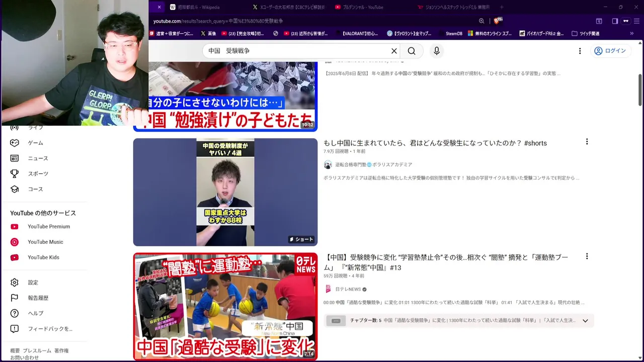
Task: Open the 中国の受験制度がヤバい shorts thumbnail
Action: [x=225, y=192]
